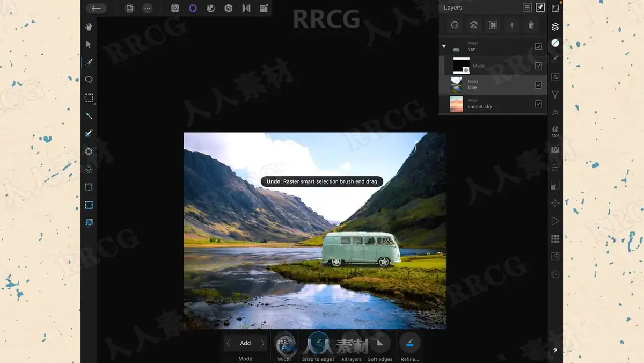Adjust the brush Width dial

(x=284, y=343)
